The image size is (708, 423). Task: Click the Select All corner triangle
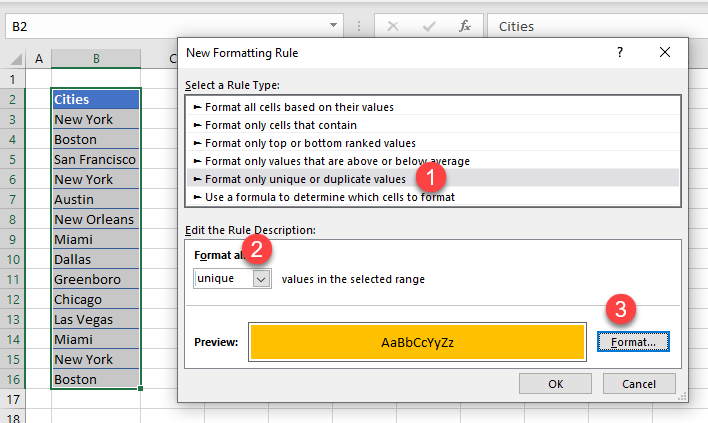click(x=12, y=59)
